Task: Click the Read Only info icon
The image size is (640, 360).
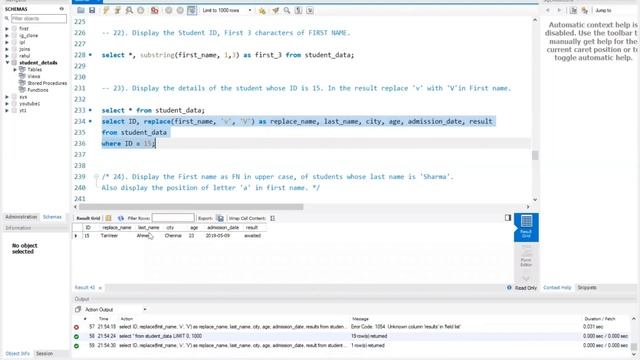Action: point(509,288)
